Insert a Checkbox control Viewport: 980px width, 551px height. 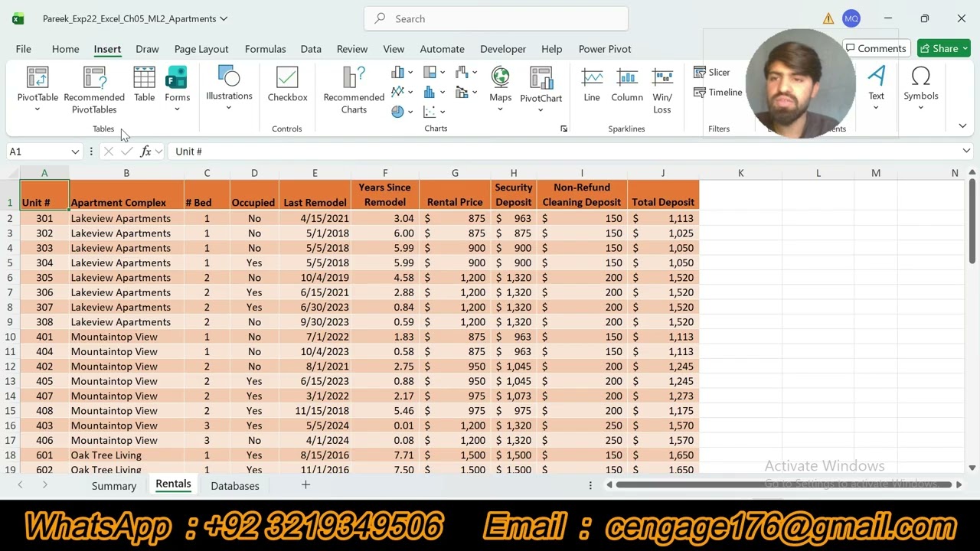[x=287, y=84]
